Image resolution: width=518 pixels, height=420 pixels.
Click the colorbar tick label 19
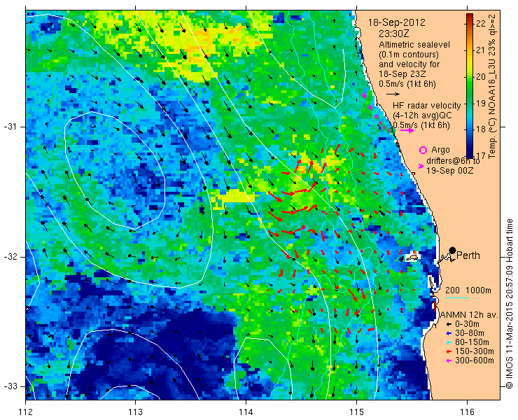(481, 103)
